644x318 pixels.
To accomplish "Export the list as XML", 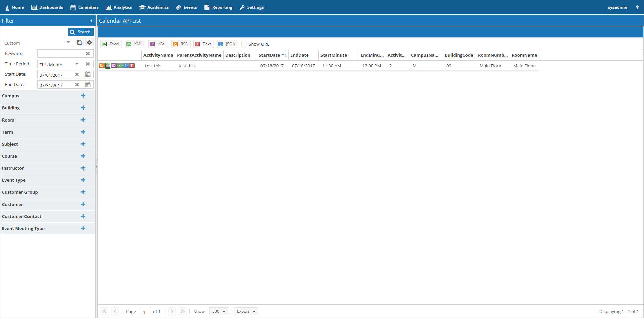I will click(x=135, y=44).
